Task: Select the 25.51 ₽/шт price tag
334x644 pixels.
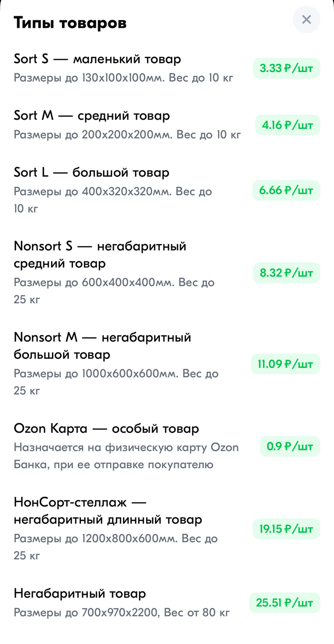Action: tap(285, 603)
